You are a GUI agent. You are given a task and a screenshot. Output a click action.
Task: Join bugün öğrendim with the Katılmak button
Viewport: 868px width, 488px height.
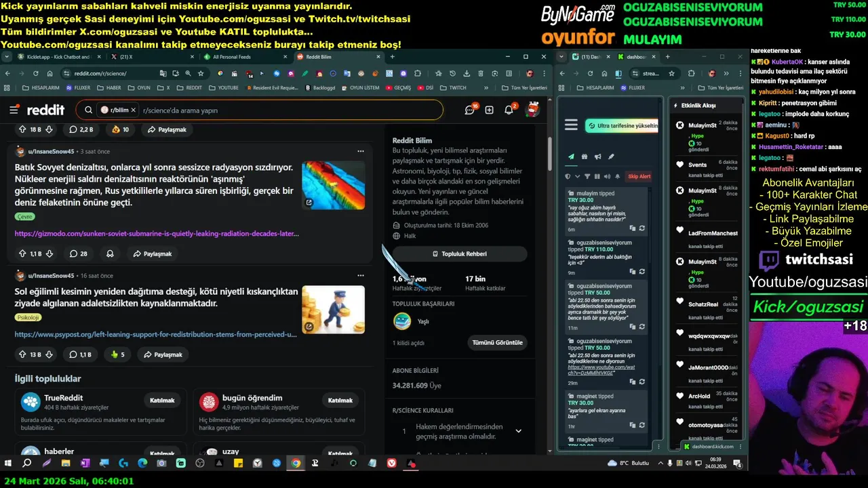tap(340, 400)
